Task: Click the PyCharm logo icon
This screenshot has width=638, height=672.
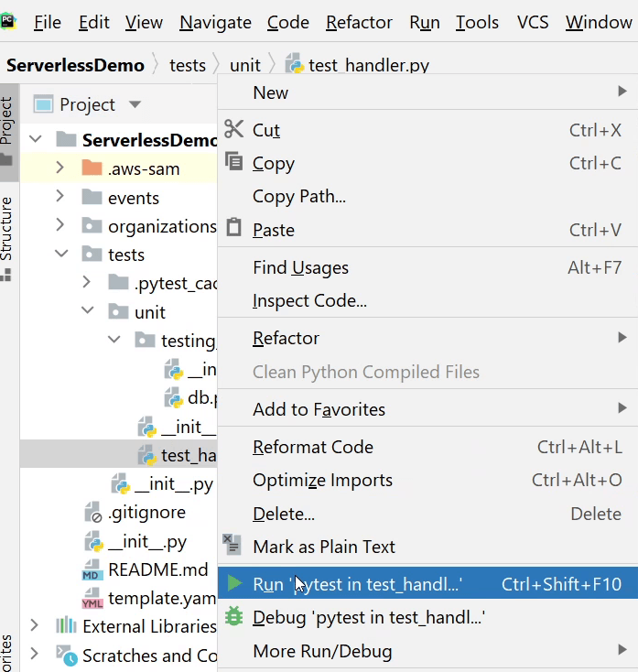Action: (x=12, y=20)
